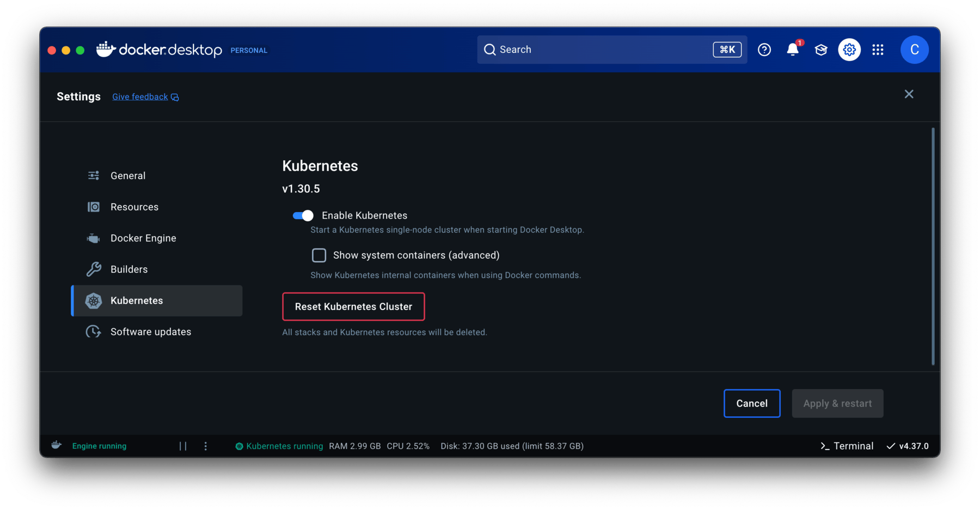980x510 pixels.
Task: Click the search magnifier icon
Action: [x=490, y=50]
